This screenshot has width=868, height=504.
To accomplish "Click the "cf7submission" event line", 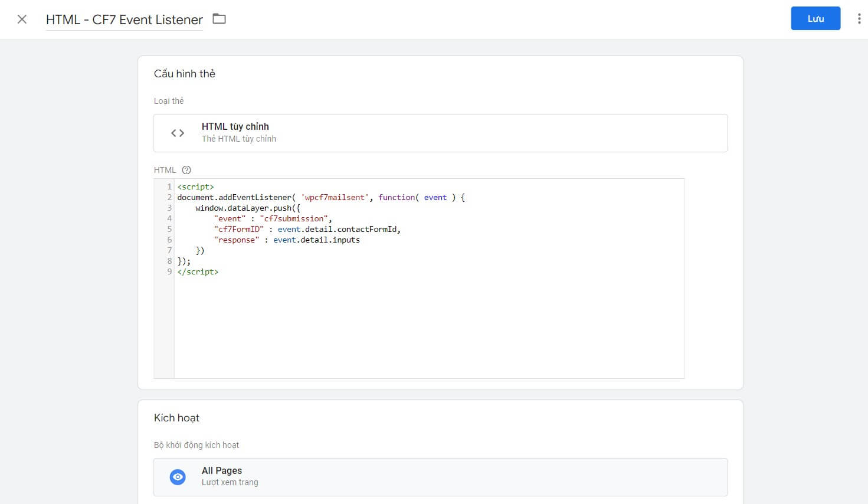I will [x=273, y=218].
